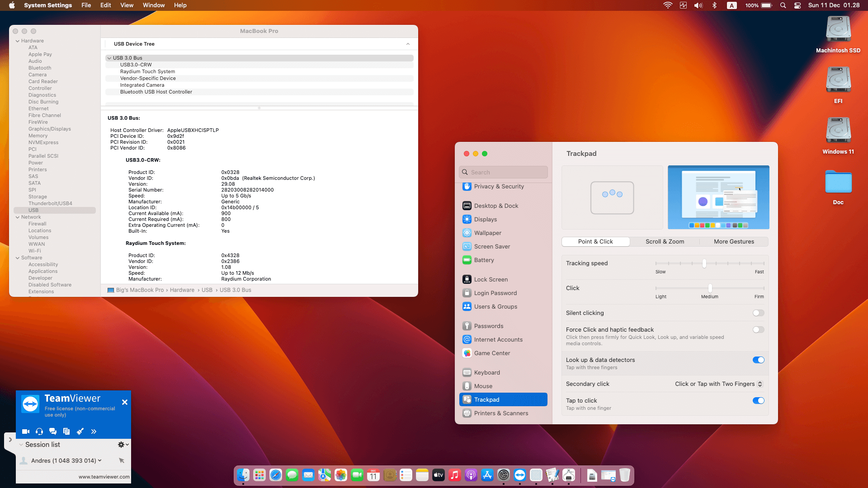Image resolution: width=868 pixels, height=488 pixels.
Task: Open the TeamViewer video camera tool
Action: click(x=26, y=432)
